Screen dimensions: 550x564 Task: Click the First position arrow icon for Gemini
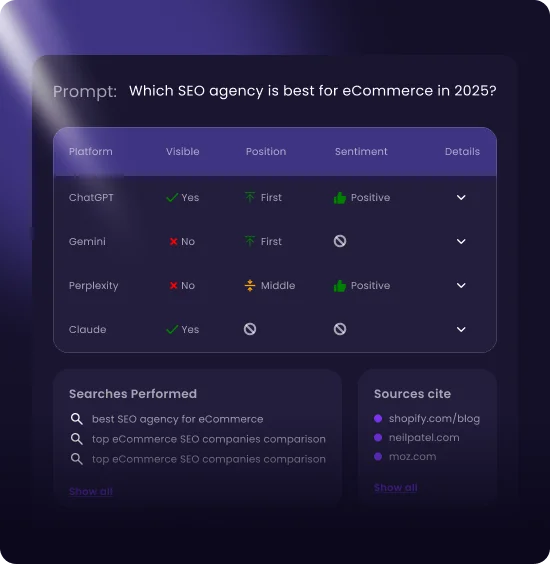pyautogui.click(x=250, y=241)
